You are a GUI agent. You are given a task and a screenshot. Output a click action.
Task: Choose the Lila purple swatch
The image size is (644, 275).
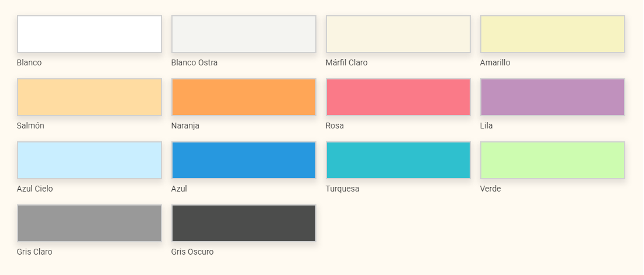click(552, 97)
